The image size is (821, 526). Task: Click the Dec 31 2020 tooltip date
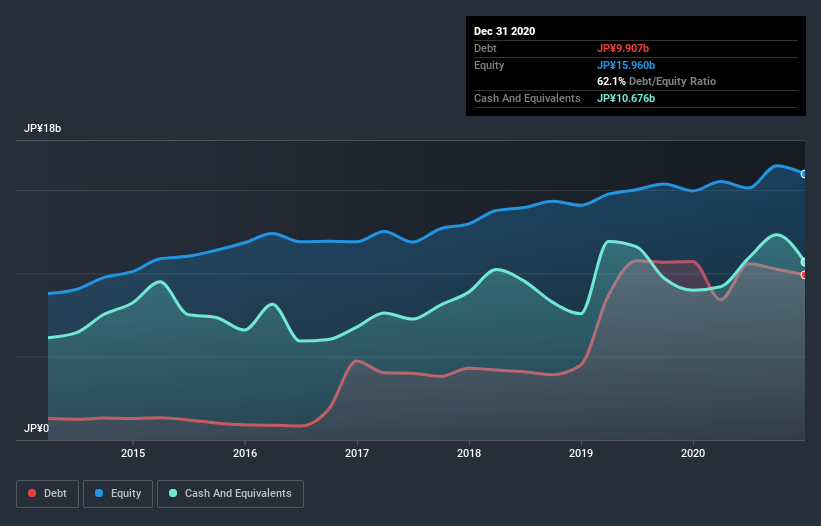[x=504, y=31]
